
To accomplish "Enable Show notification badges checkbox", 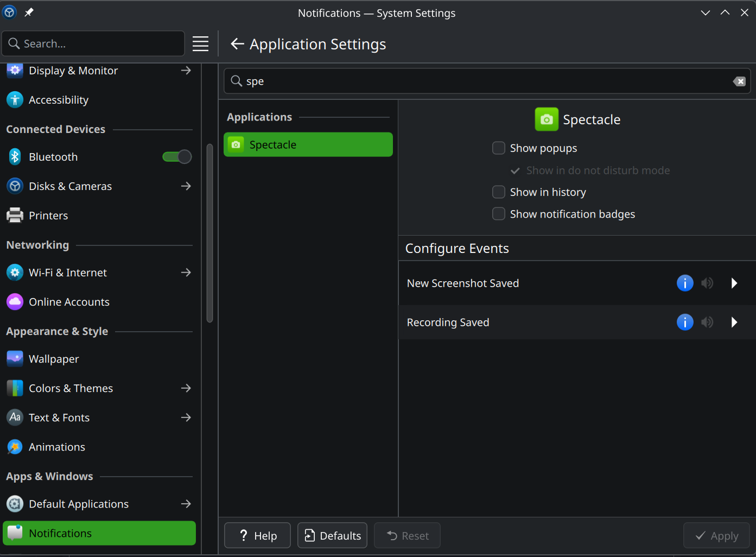I will click(x=498, y=214).
